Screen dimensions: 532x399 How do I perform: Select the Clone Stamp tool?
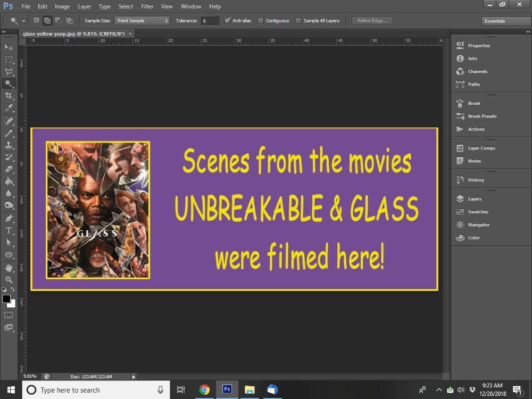(9, 145)
